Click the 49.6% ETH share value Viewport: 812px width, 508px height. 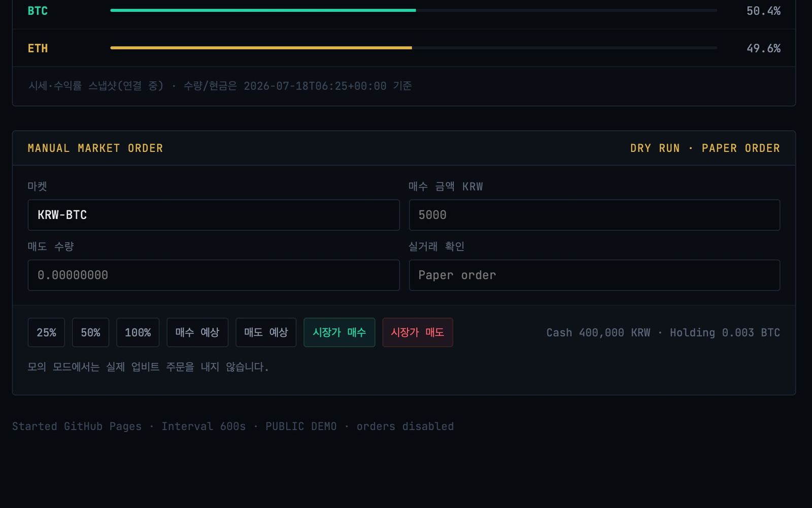point(763,48)
